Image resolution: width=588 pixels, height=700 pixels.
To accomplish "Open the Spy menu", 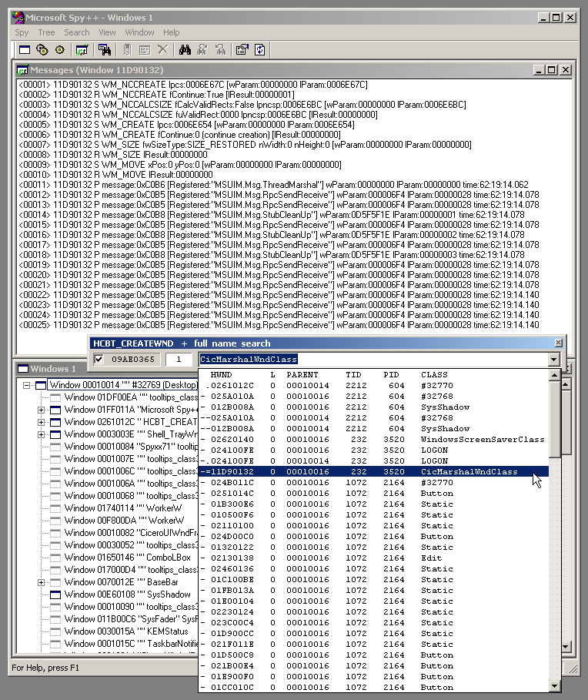I will click(22, 32).
